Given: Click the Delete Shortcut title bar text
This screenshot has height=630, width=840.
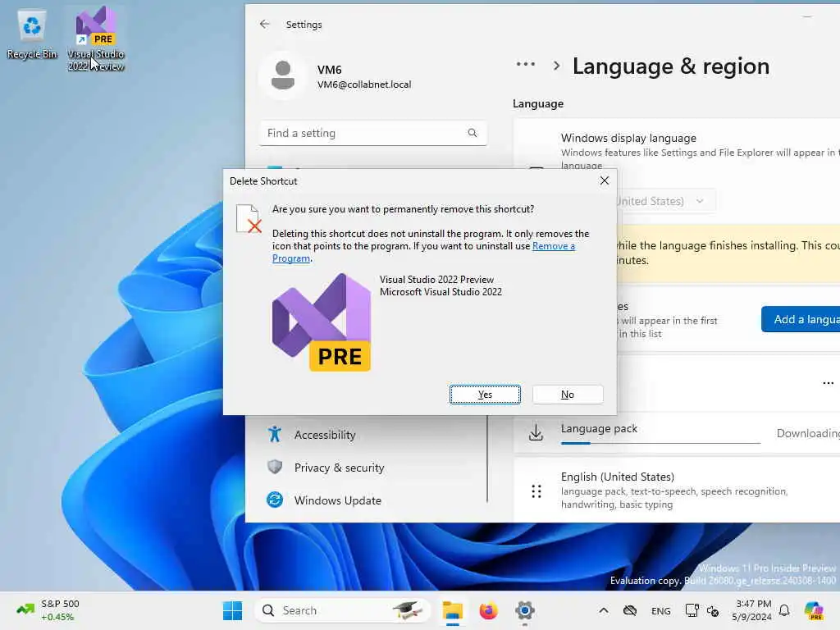Looking at the screenshot, I should 263,181.
